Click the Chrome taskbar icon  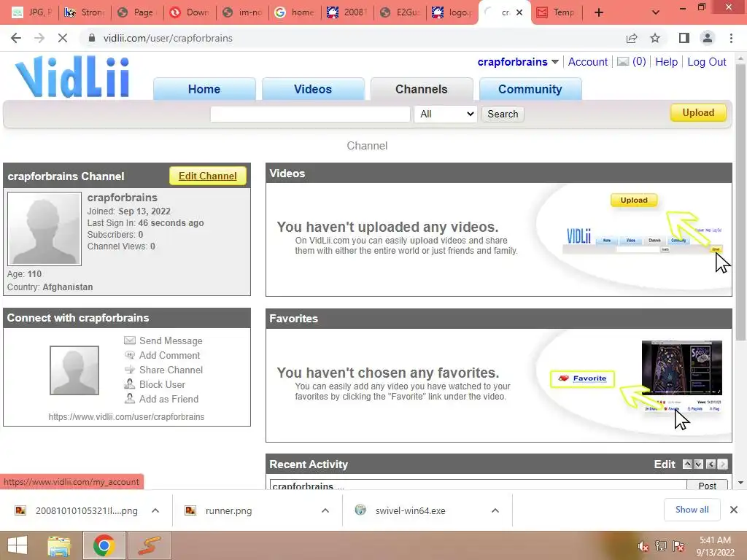104,545
